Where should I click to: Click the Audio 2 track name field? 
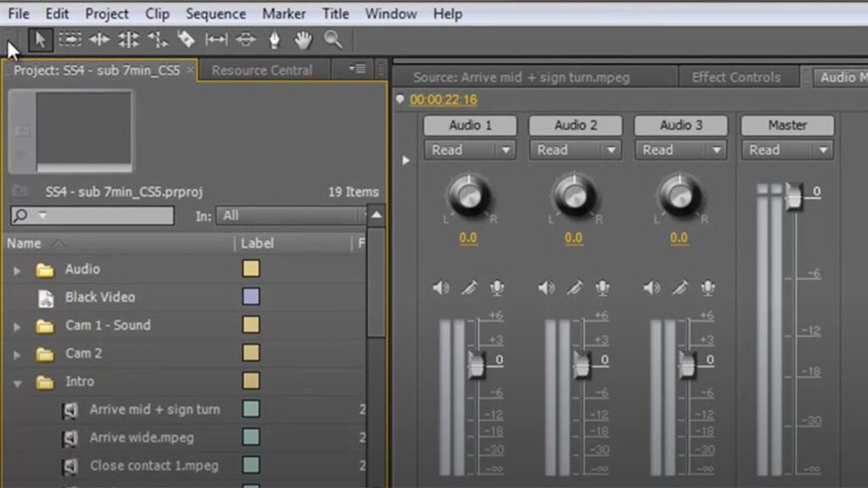tap(576, 125)
